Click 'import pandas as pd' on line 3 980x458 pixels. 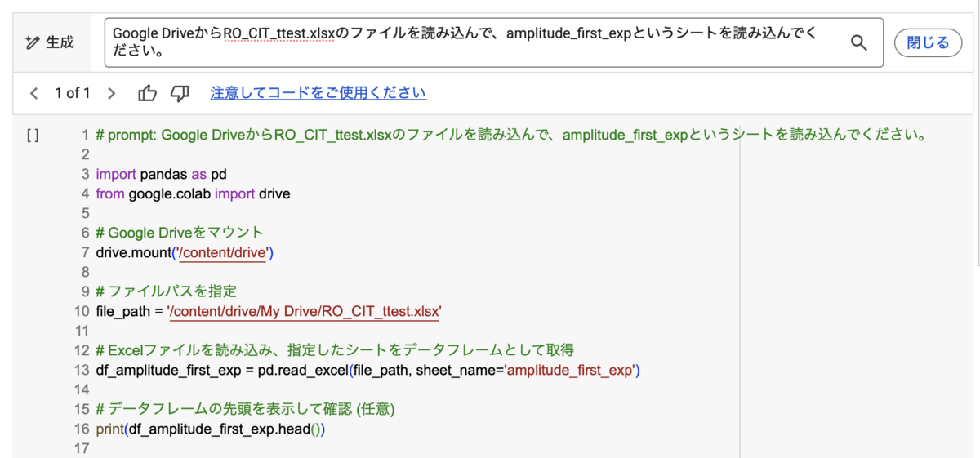point(161,174)
